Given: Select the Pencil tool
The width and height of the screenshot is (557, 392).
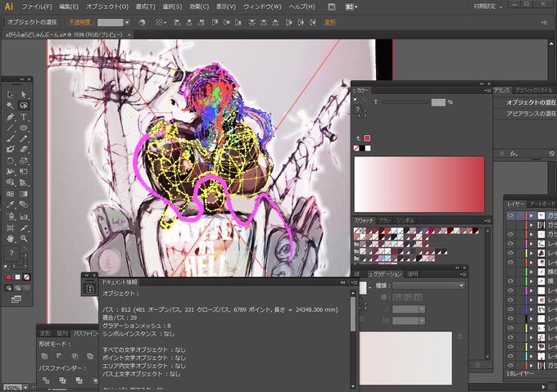Looking at the screenshot, I should [x=24, y=138].
